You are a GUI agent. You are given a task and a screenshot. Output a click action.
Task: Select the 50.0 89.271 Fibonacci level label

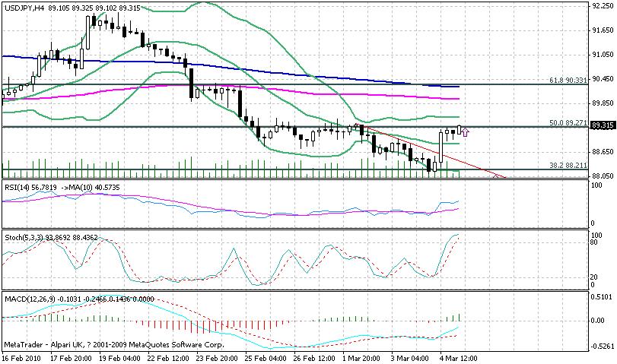coord(568,123)
